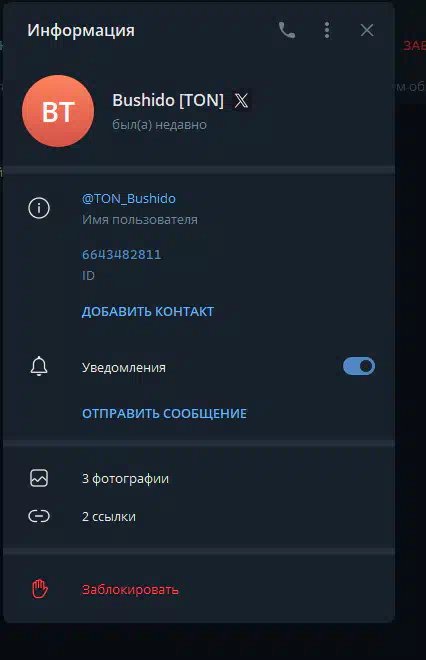
Task: Open the three-dot more options menu
Action: pos(327,30)
